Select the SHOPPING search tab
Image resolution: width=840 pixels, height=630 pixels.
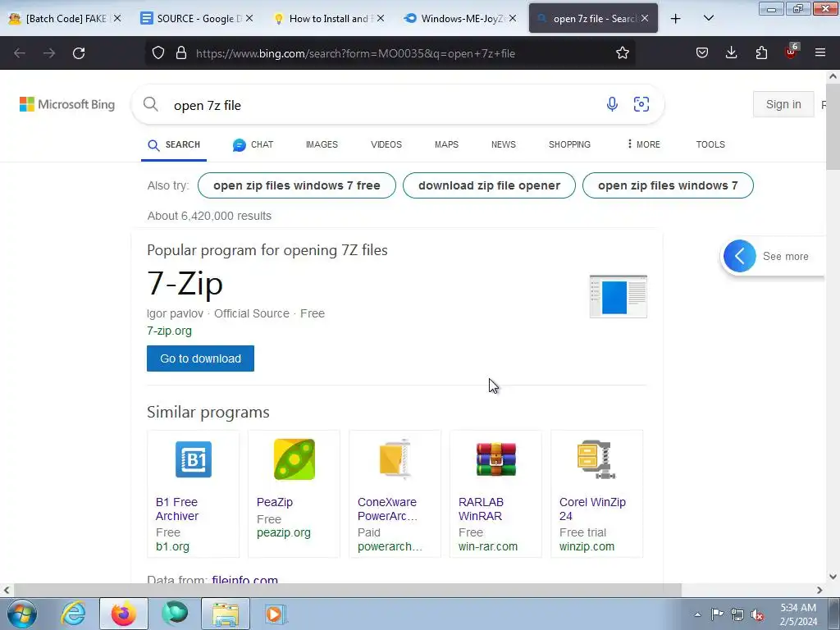(569, 144)
